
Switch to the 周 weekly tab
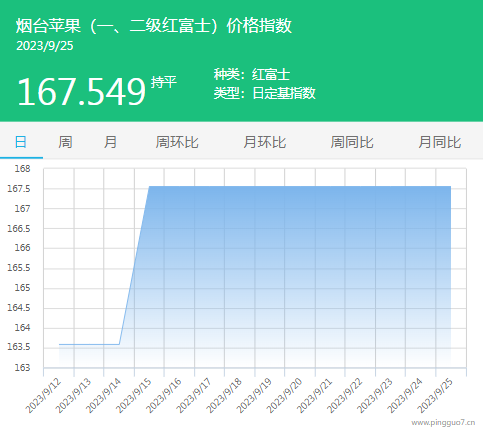[65, 142]
